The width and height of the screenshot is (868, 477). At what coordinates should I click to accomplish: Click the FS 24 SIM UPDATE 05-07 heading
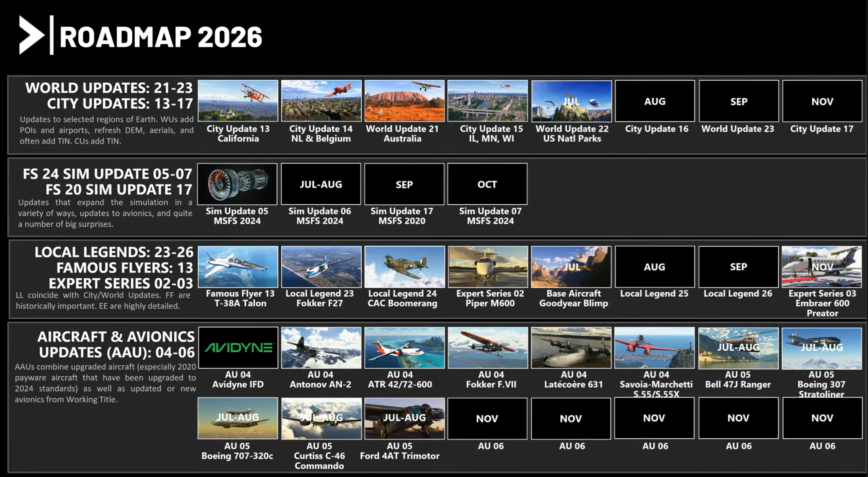click(x=107, y=174)
